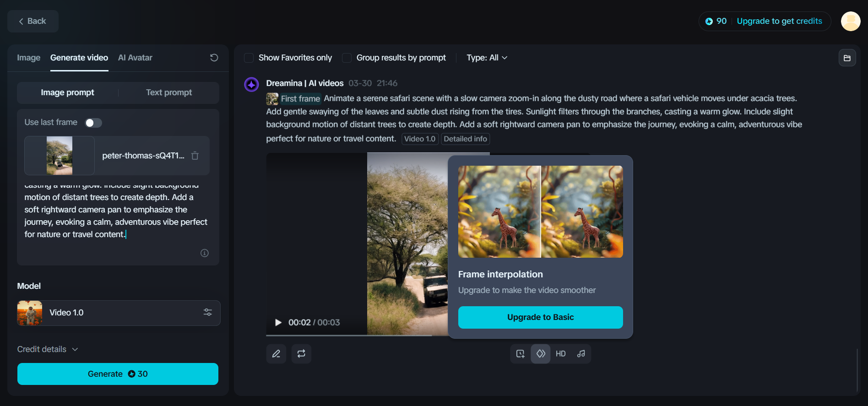Click the Generate 30 credits button
The width and height of the screenshot is (868, 406).
coord(118,374)
